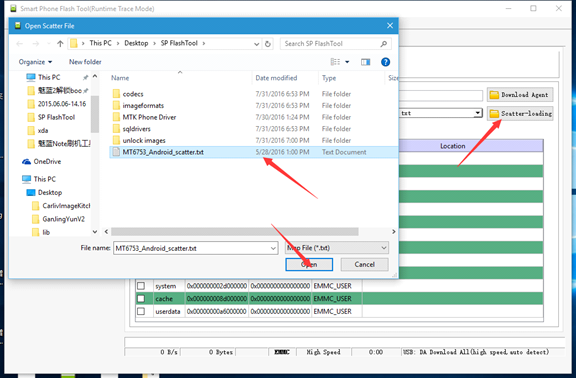Click the Scatter-loading button in Flash Tool

(520, 114)
